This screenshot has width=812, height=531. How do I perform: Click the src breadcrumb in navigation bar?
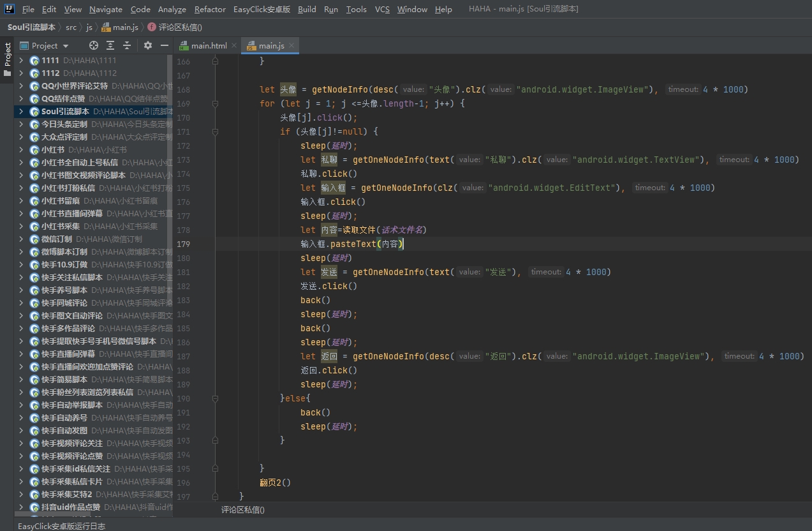tap(71, 27)
